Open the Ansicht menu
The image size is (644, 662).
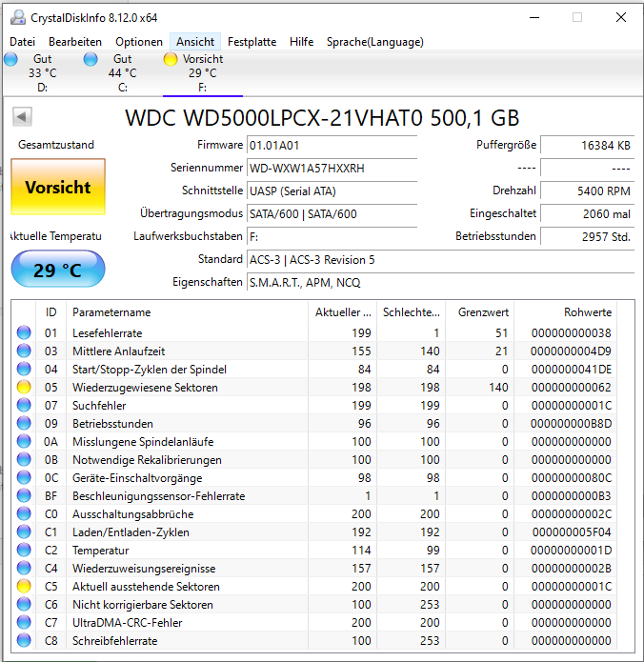point(195,42)
